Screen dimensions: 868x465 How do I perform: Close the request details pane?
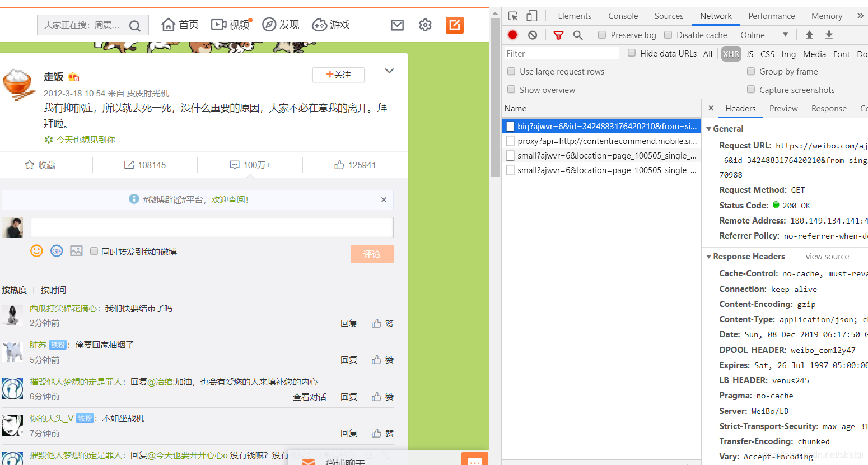click(x=711, y=108)
